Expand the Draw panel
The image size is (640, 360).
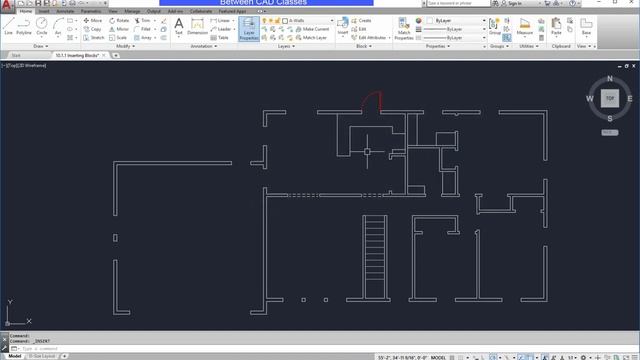click(x=40, y=46)
